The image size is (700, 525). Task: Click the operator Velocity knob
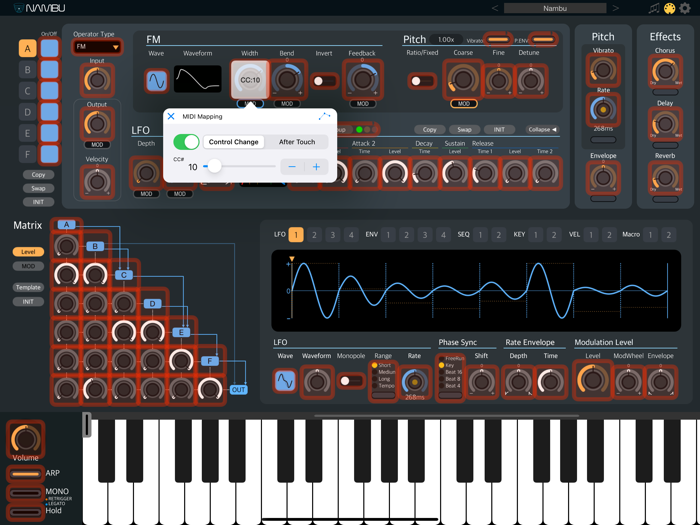(x=97, y=181)
